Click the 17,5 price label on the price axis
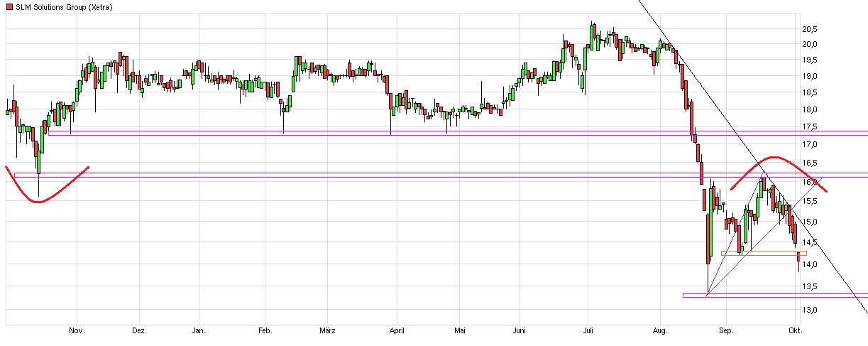The width and height of the screenshot is (868, 346). [810, 126]
